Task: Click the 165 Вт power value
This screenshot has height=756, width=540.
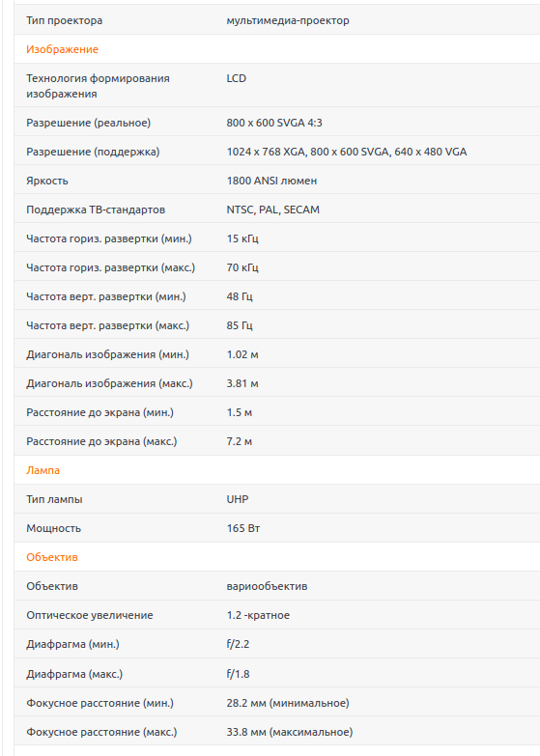Action: tap(243, 528)
